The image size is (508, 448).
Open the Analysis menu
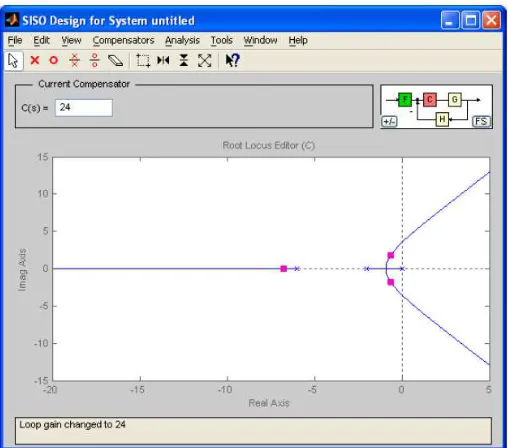[182, 40]
